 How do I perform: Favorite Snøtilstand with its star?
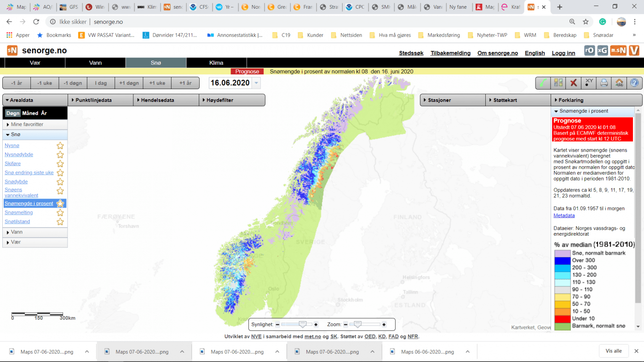pyautogui.click(x=60, y=221)
